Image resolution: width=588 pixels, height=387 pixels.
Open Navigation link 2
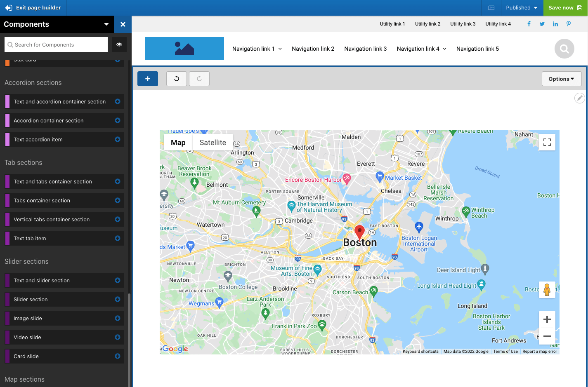point(313,49)
